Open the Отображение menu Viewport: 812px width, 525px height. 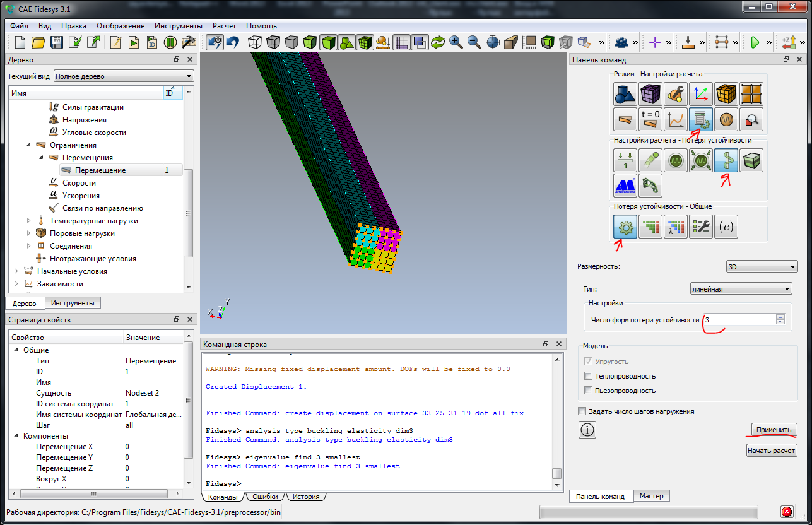tap(121, 26)
